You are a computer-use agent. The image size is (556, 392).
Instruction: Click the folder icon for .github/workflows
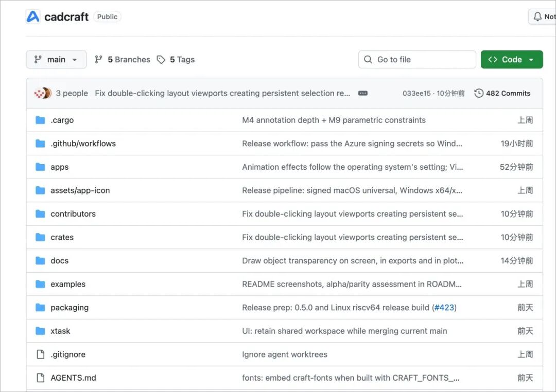[41, 144]
